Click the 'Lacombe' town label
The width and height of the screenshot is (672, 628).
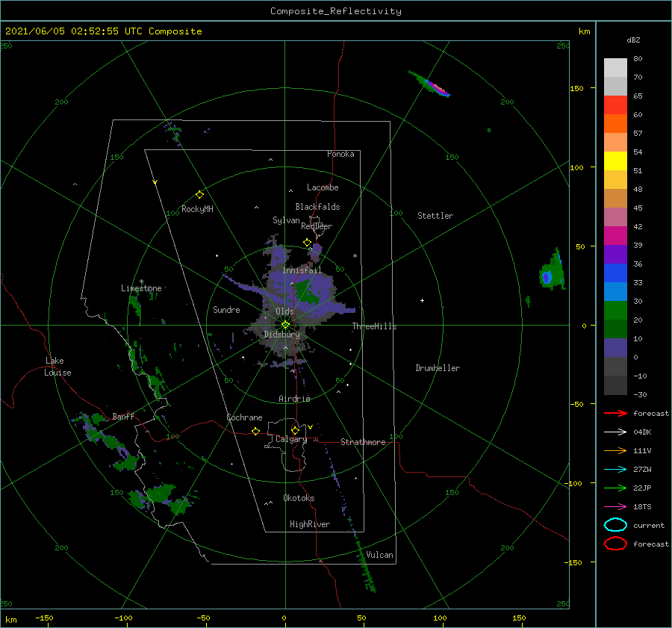click(323, 187)
